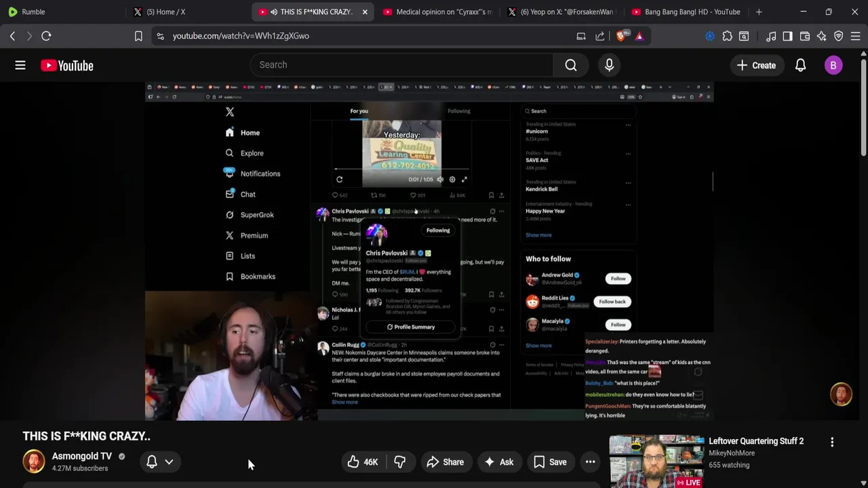Open options menu for Leftover Quartering Stuff 2
This screenshot has width=868, height=488.
coord(832,442)
